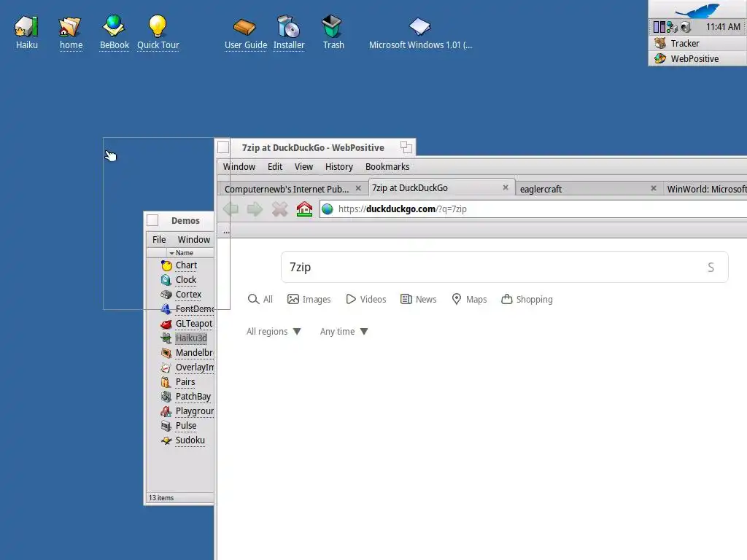Select the Pairs icon in Demos
Image resolution: width=747 pixels, height=560 pixels.
click(x=166, y=382)
